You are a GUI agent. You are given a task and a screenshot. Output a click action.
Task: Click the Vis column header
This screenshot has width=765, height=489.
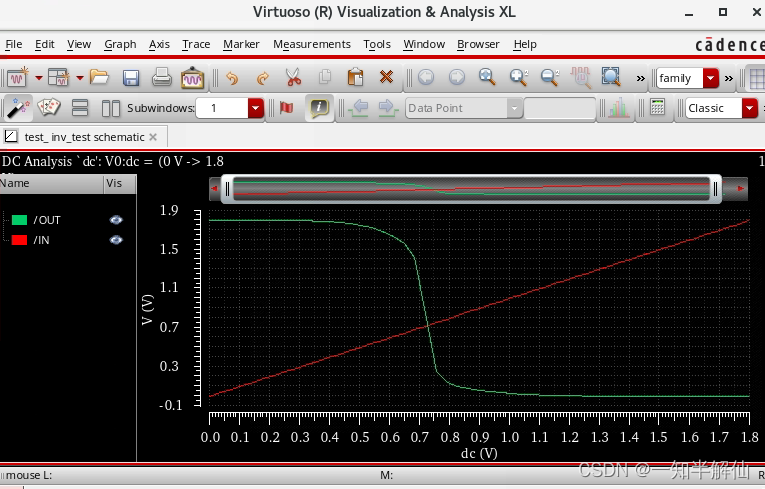tap(120, 183)
